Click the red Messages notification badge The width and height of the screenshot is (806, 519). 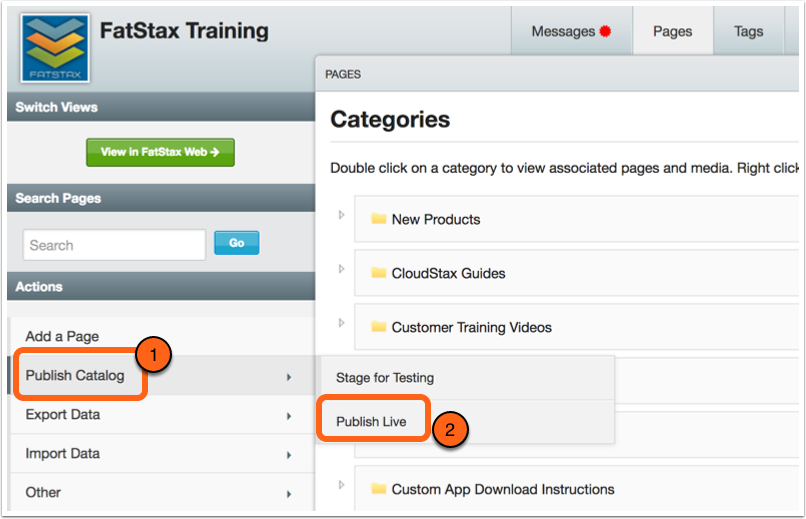pos(606,31)
